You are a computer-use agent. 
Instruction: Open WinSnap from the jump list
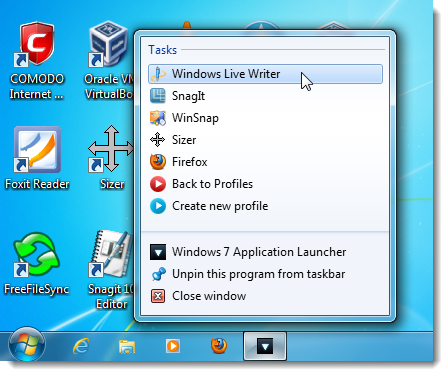pyautogui.click(x=265, y=118)
